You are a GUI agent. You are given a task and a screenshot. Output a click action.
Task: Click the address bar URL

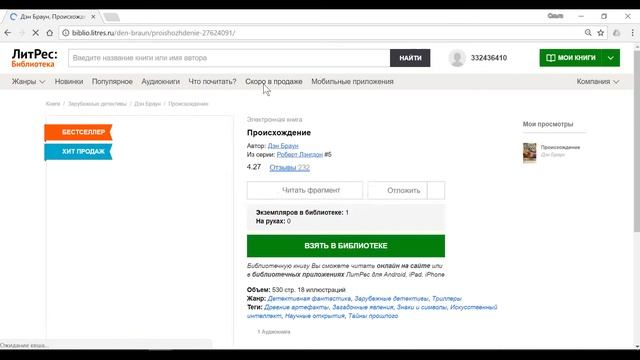153,33
